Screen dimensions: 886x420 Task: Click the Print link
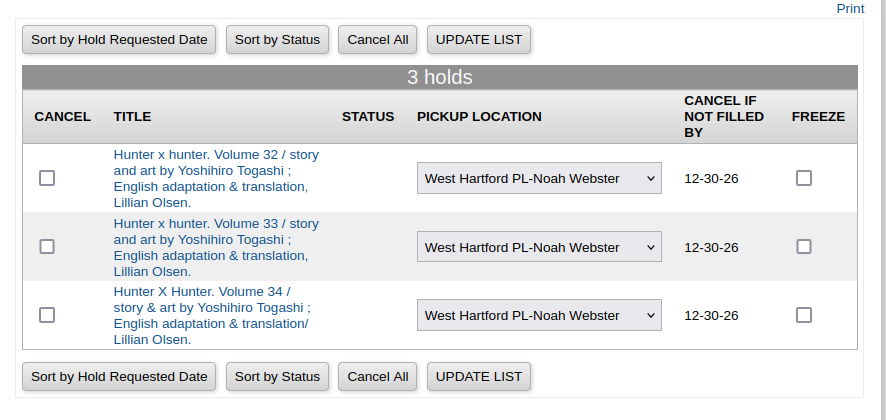[850, 8]
